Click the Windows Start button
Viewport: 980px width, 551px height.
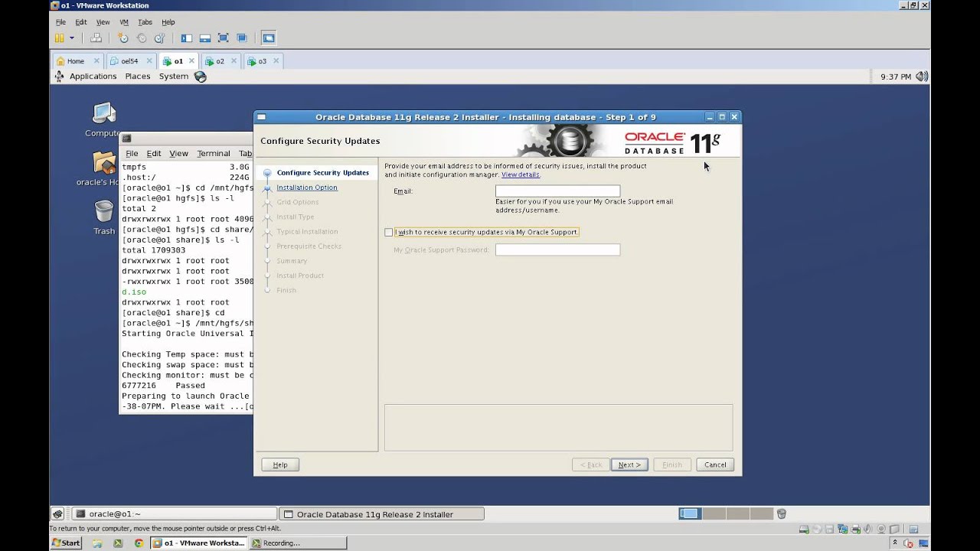(66, 543)
